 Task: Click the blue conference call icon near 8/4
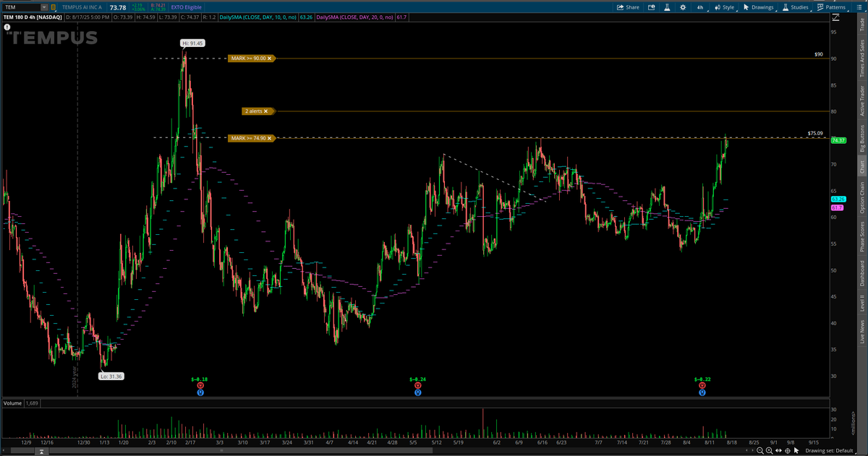[x=702, y=392]
